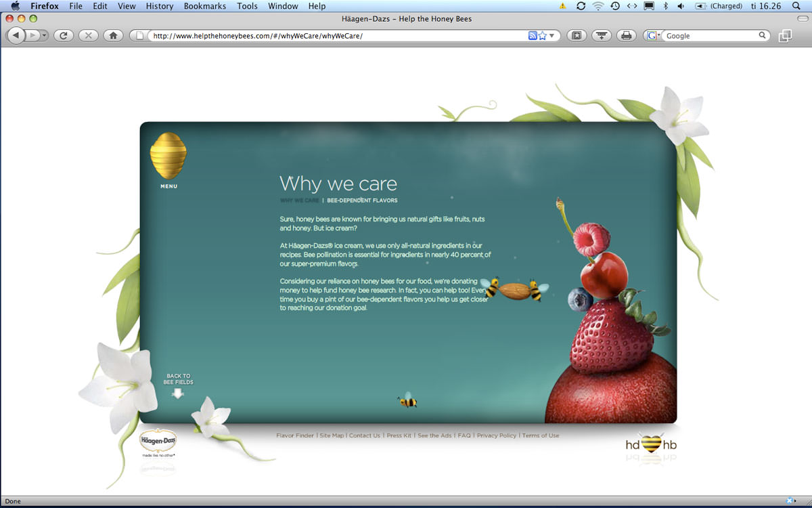Viewport: 812px width, 508px height.
Task: Click the yellow warning icon in menu bar
Action: coord(562,6)
